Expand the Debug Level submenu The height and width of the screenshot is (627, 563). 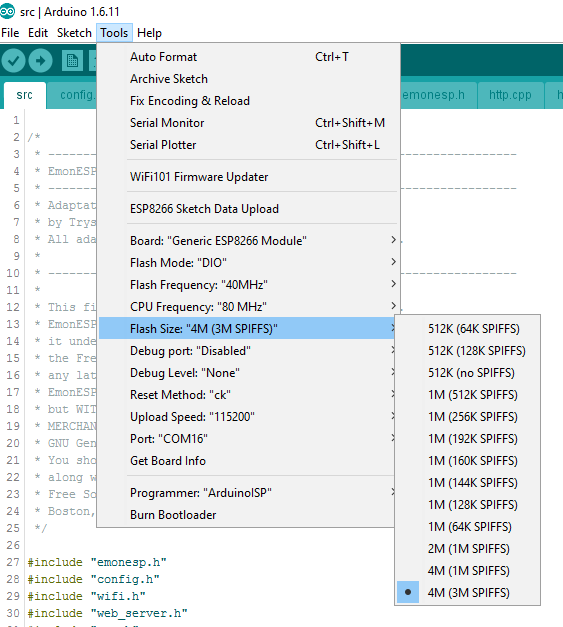click(x=247, y=373)
